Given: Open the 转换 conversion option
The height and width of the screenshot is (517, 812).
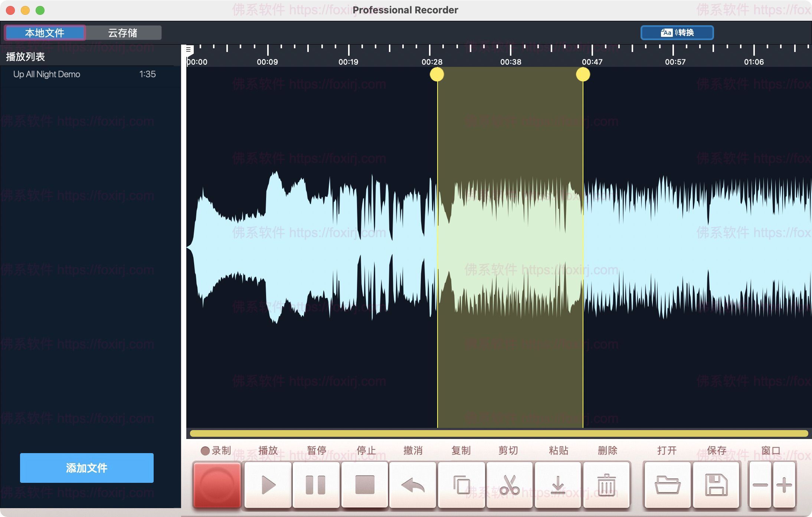Looking at the screenshot, I should (677, 33).
